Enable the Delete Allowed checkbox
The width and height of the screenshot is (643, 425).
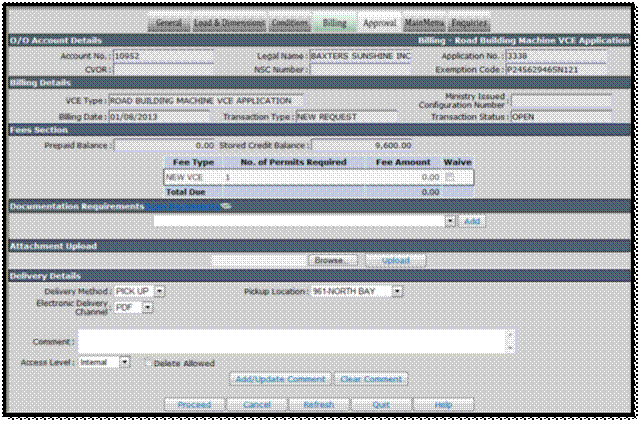coord(148,363)
